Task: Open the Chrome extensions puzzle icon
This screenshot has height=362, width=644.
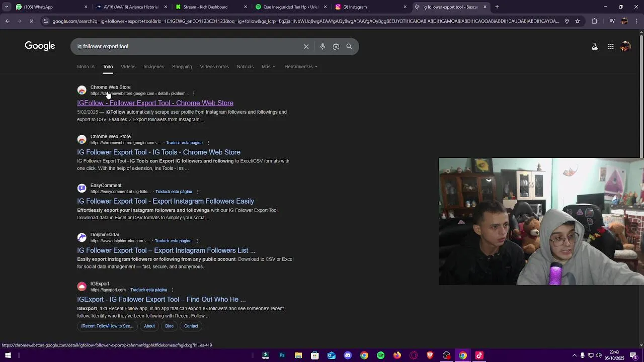Action: pos(594,21)
